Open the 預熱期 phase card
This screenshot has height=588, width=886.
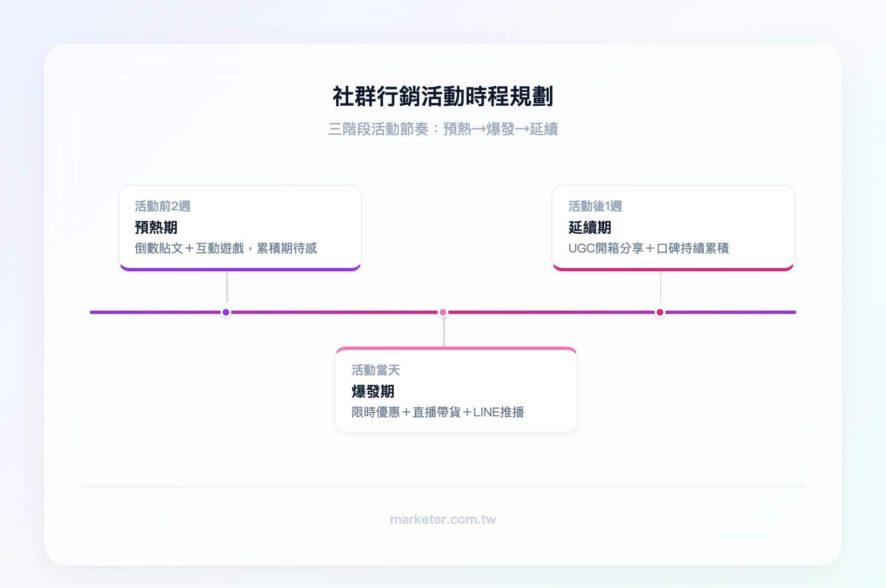click(x=240, y=227)
